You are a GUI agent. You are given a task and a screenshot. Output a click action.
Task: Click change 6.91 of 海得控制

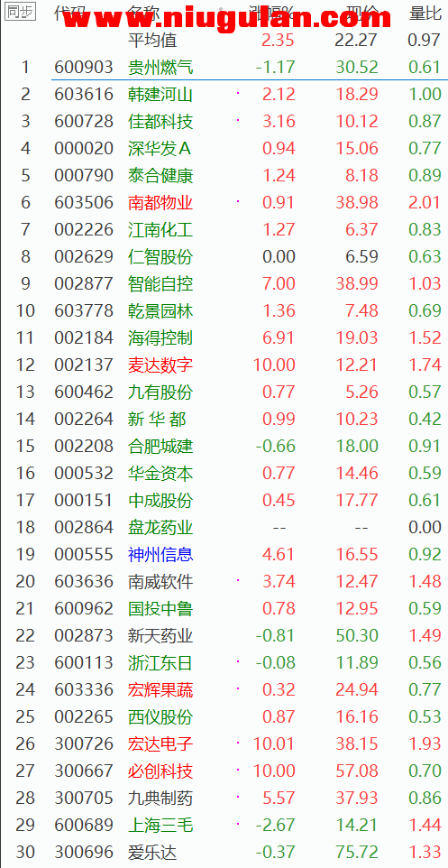click(279, 338)
